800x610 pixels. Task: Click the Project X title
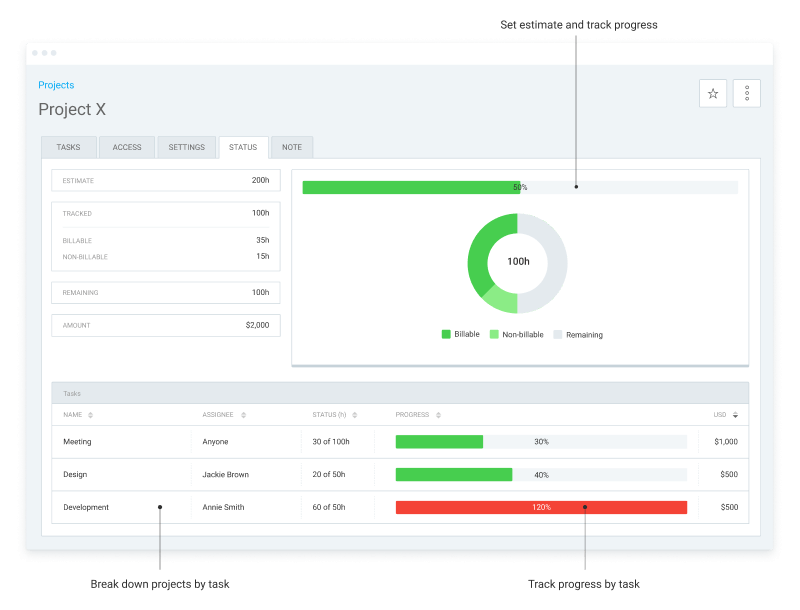point(72,110)
